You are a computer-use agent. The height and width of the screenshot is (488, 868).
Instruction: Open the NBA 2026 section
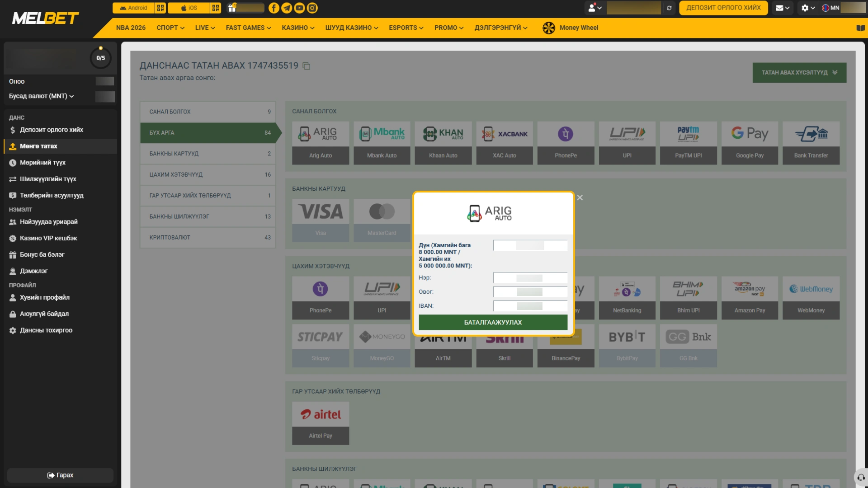(x=131, y=28)
